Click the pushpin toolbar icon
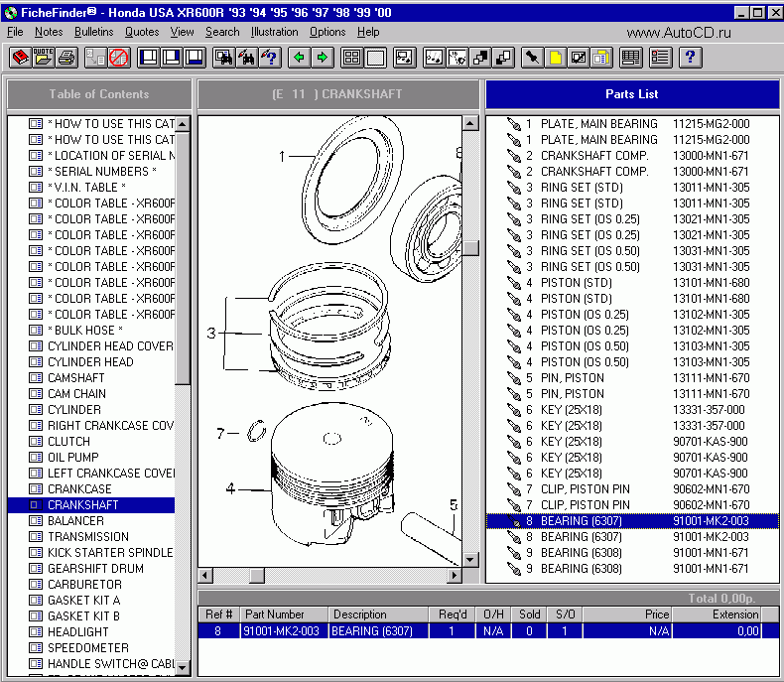 tap(532, 58)
